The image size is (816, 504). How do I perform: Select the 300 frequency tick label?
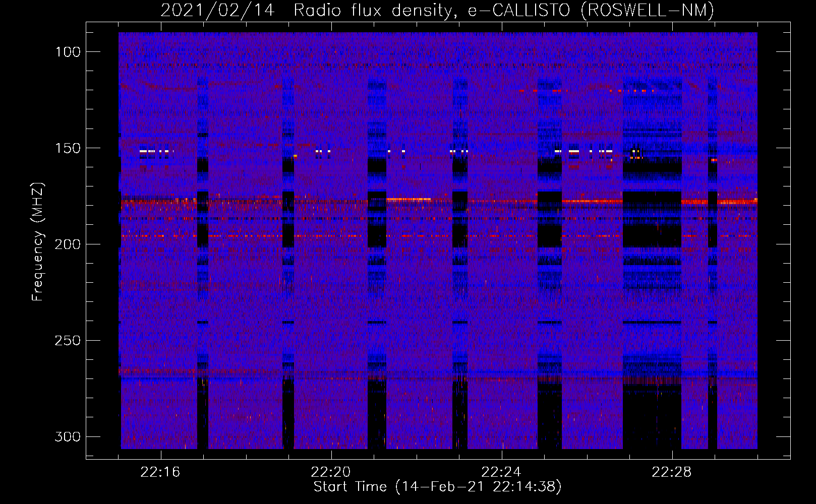(x=68, y=436)
